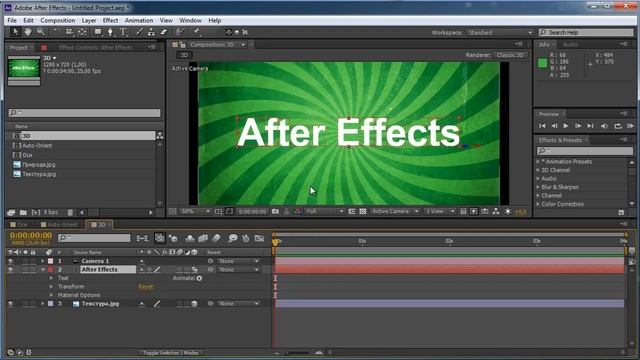Open the Effect menu
Screen dimensions: 640x360
click(110, 20)
